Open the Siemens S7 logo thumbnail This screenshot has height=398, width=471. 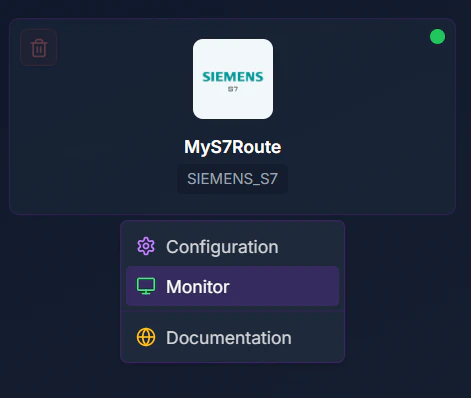pos(233,79)
